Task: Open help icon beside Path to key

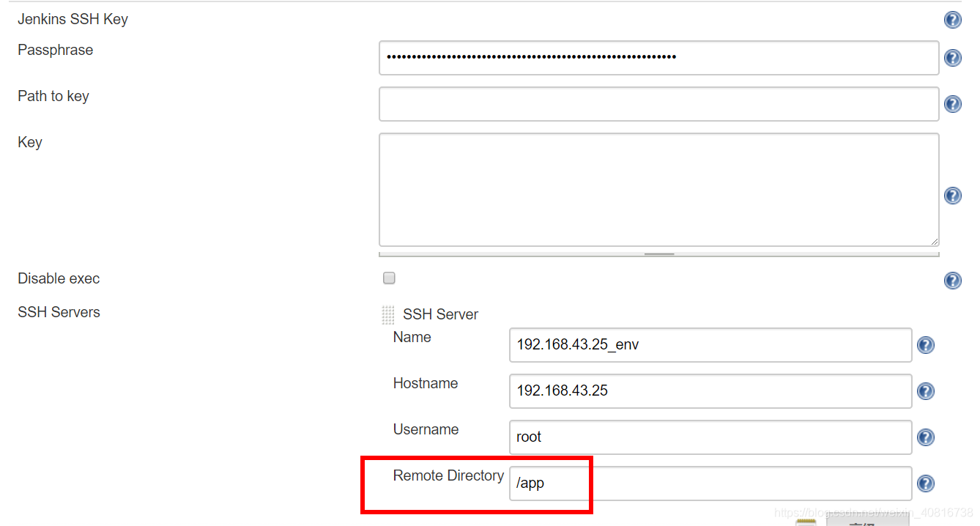Action: [952, 104]
